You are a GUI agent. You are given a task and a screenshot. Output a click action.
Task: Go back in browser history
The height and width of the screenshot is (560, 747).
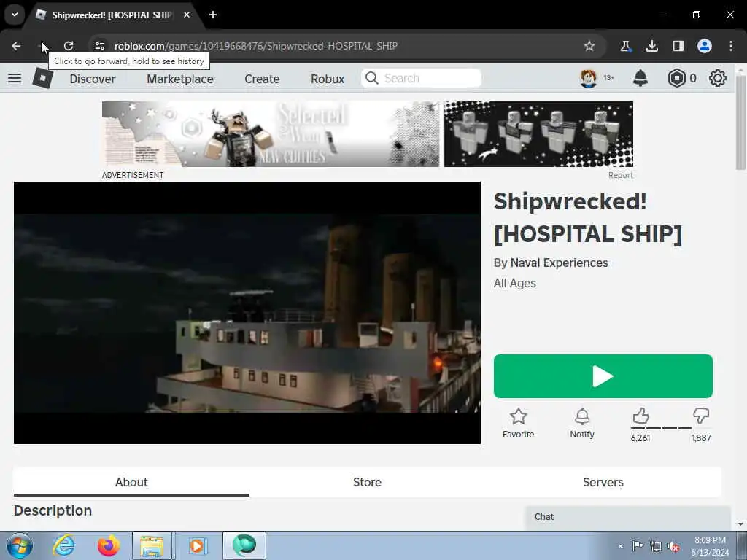[16, 46]
